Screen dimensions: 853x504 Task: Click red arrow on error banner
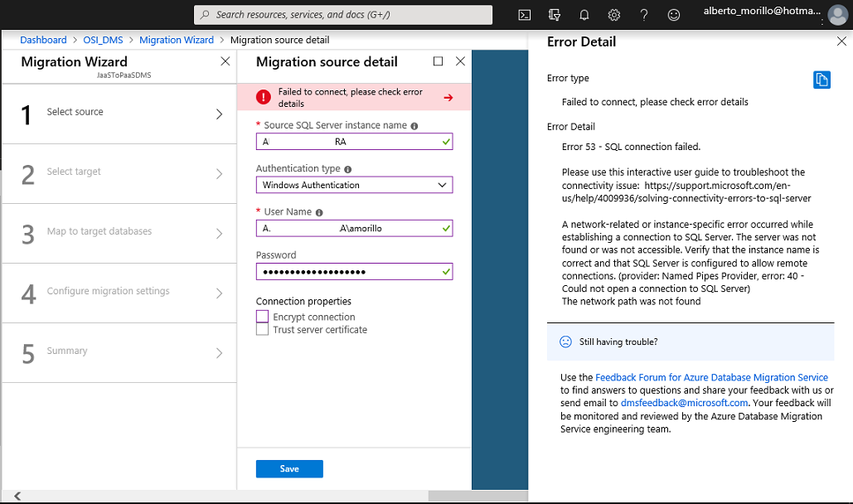coord(448,98)
